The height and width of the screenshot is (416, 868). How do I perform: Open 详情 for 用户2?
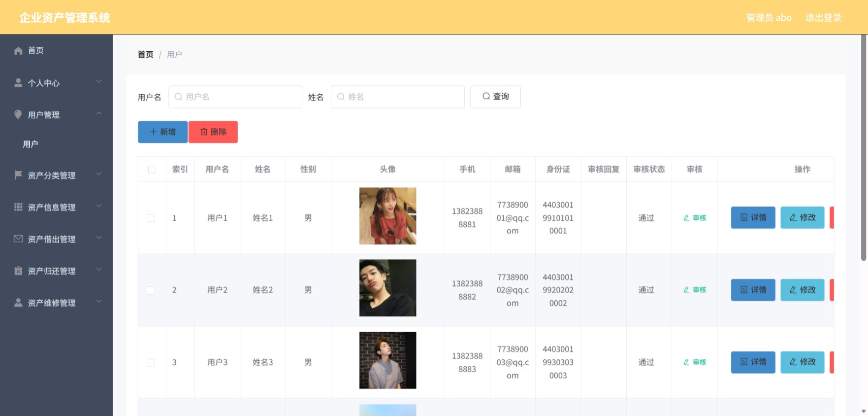753,290
